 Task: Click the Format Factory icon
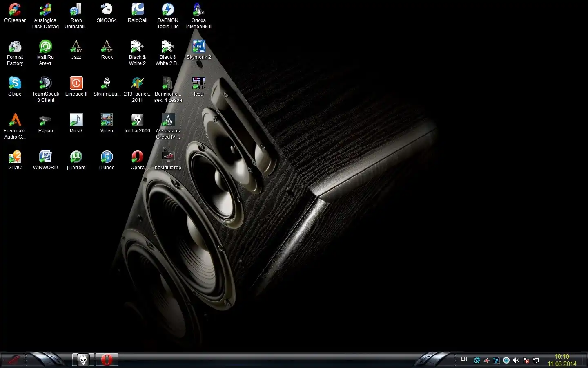click(x=15, y=47)
